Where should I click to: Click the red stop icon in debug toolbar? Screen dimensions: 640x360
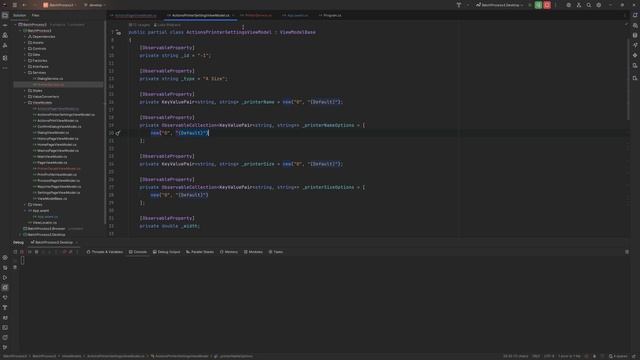[22, 252]
